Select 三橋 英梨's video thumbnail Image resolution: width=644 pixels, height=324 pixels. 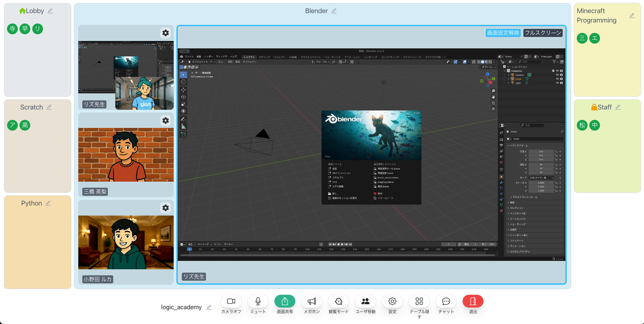click(126, 155)
